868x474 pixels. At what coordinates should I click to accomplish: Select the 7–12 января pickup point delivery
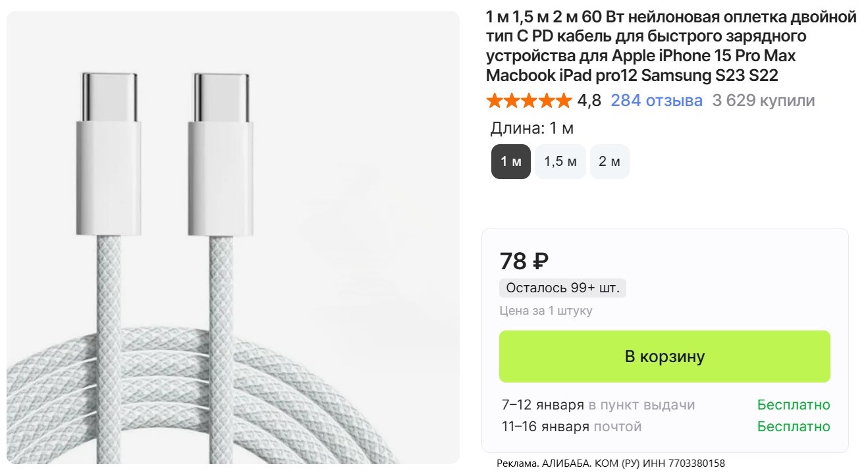pyautogui.click(x=598, y=405)
